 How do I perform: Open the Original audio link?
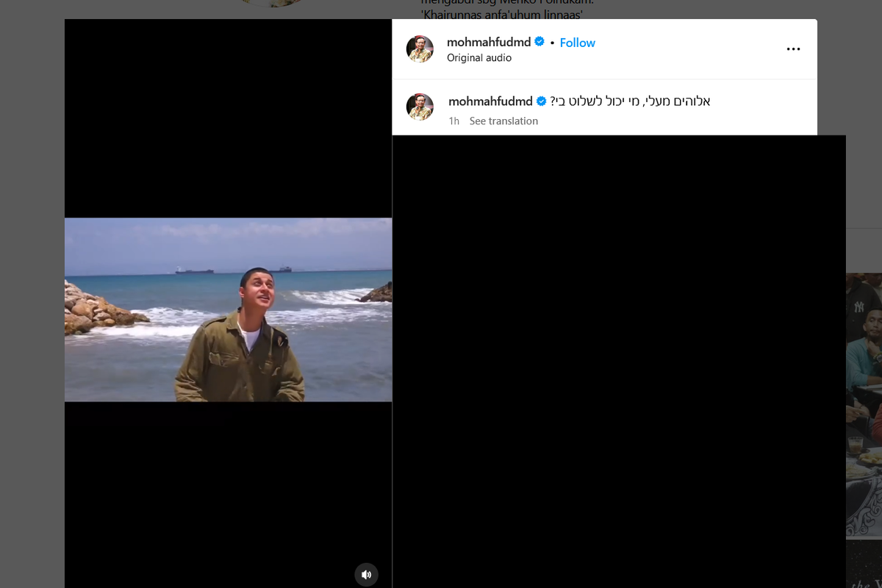click(x=479, y=58)
